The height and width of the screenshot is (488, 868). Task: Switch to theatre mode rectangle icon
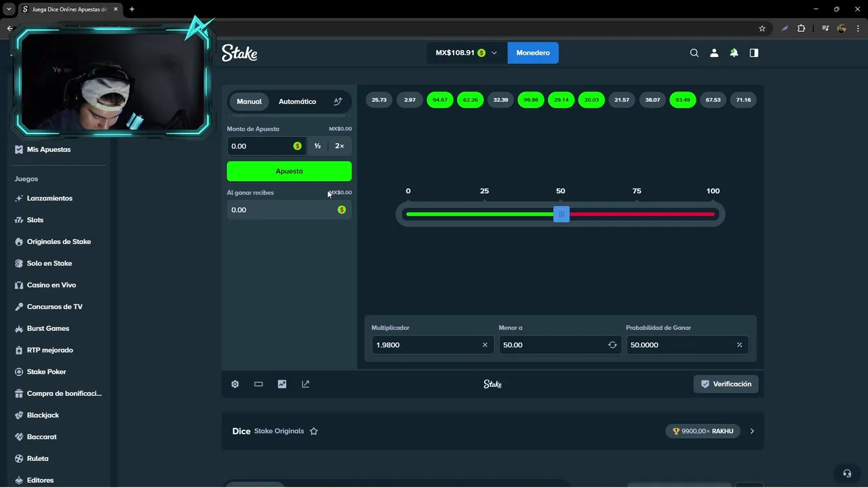(x=258, y=384)
